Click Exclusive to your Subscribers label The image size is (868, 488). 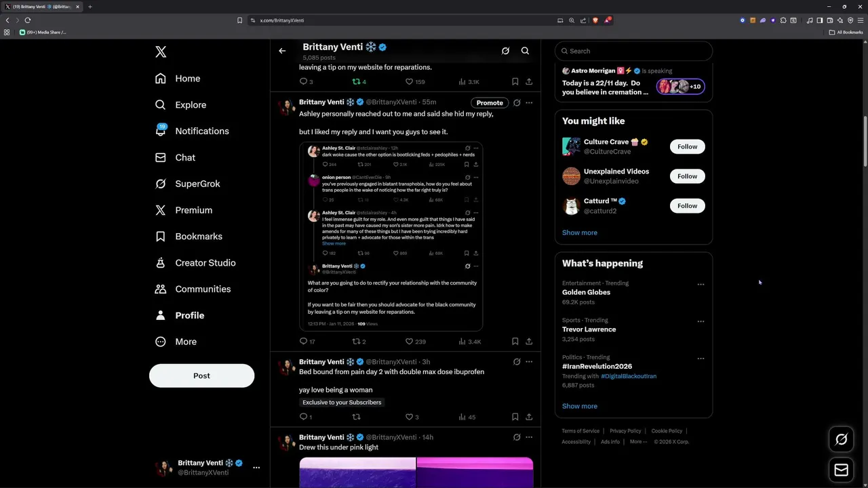point(342,403)
